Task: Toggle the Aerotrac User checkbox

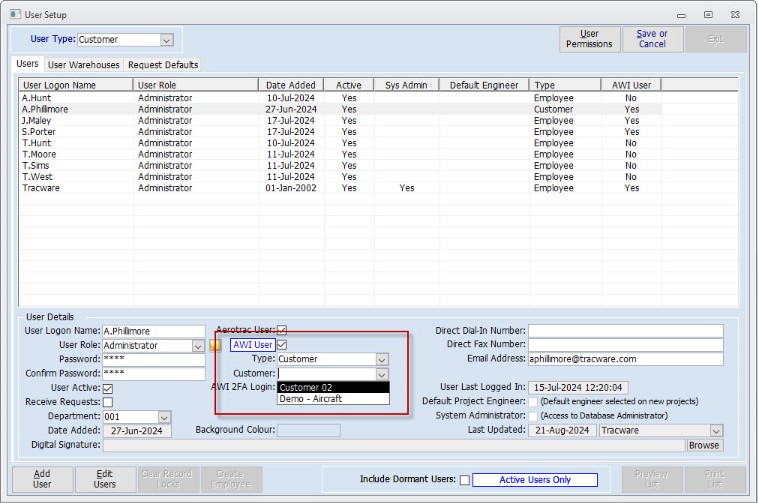Action: pos(282,331)
